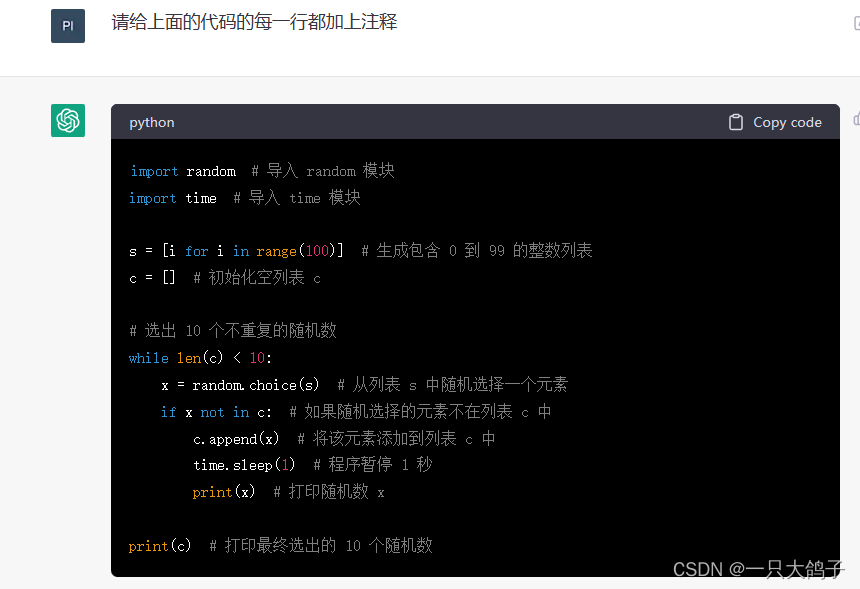860x589 pixels.
Task: Click the PI user avatar
Action: click(x=68, y=26)
